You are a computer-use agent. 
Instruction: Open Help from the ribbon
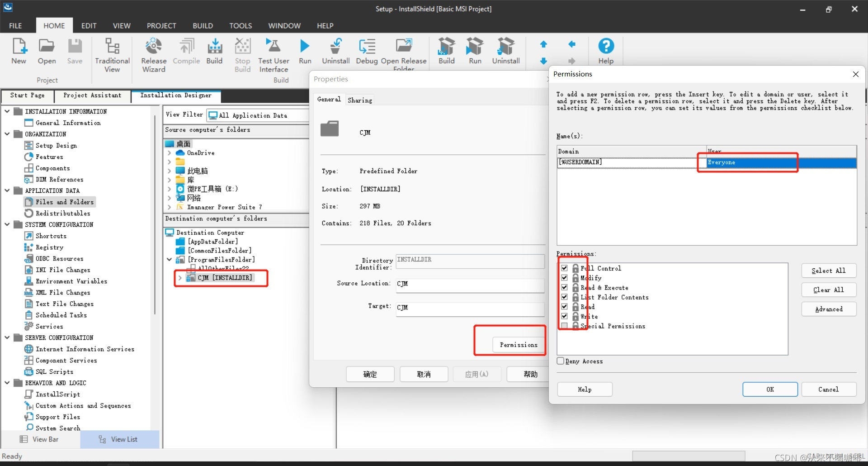point(606,51)
